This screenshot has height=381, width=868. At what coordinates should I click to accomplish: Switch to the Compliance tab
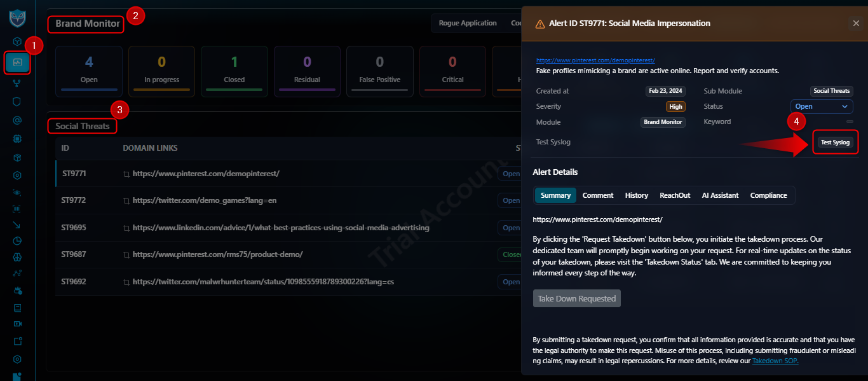click(x=768, y=195)
